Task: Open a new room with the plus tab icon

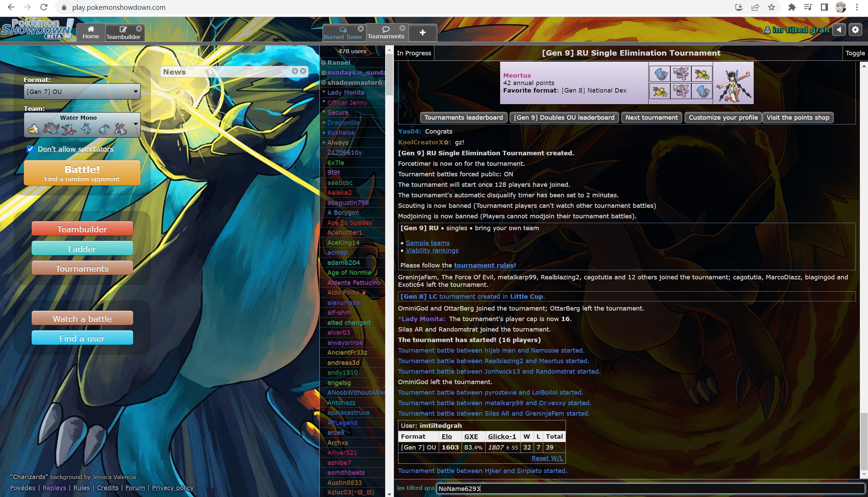Action: (422, 33)
